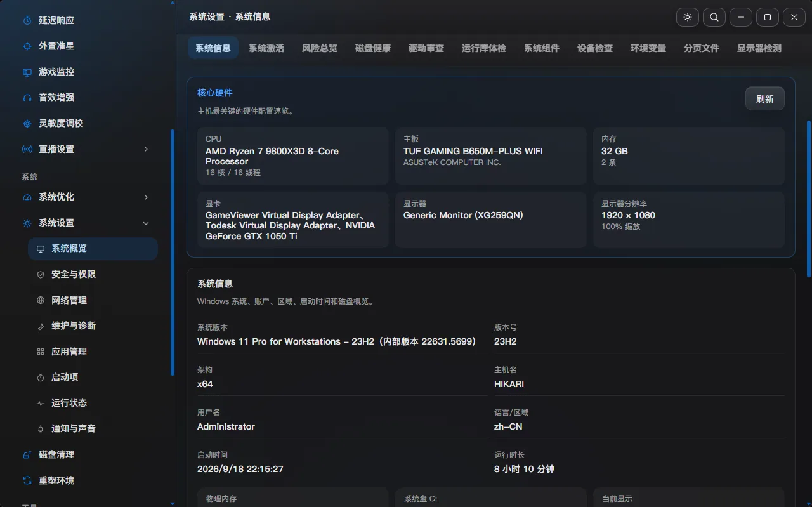This screenshot has width=812, height=507.
Task: Go to the 运行库体检 tab
Action: tap(484, 48)
